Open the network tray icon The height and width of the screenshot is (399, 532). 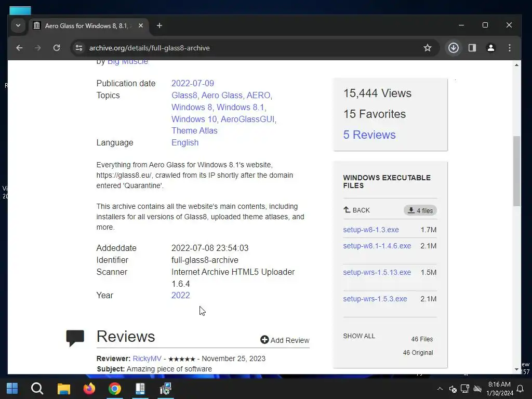465,389
